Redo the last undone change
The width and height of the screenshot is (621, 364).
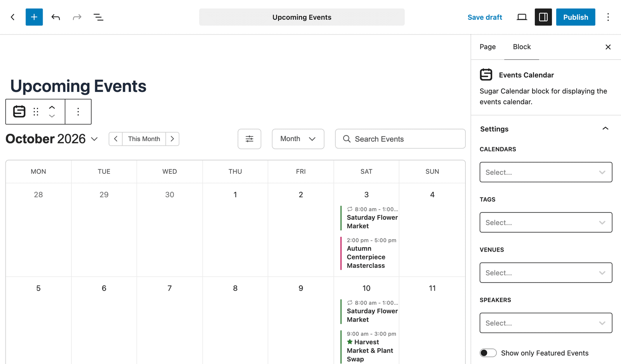click(77, 17)
